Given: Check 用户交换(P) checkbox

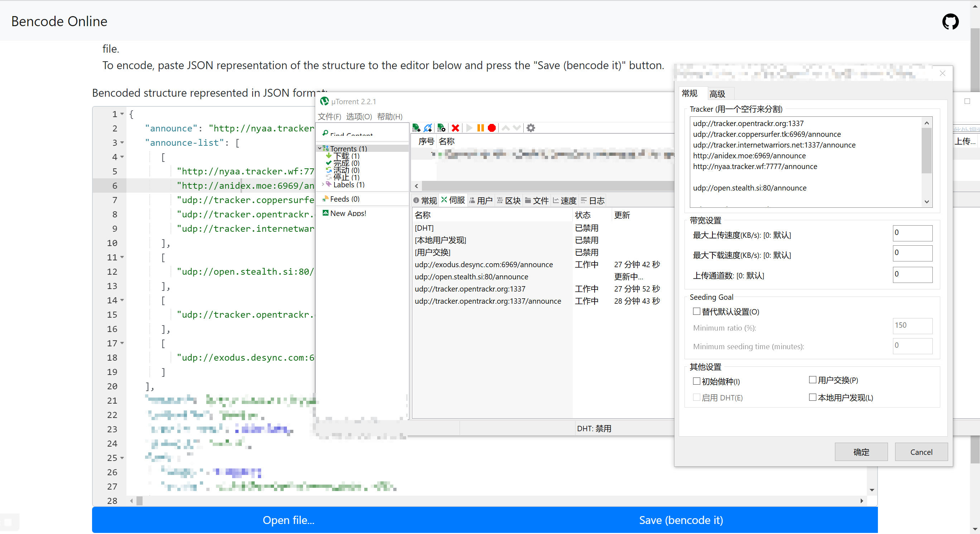Looking at the screenshot, I should [x=813, y=380].
